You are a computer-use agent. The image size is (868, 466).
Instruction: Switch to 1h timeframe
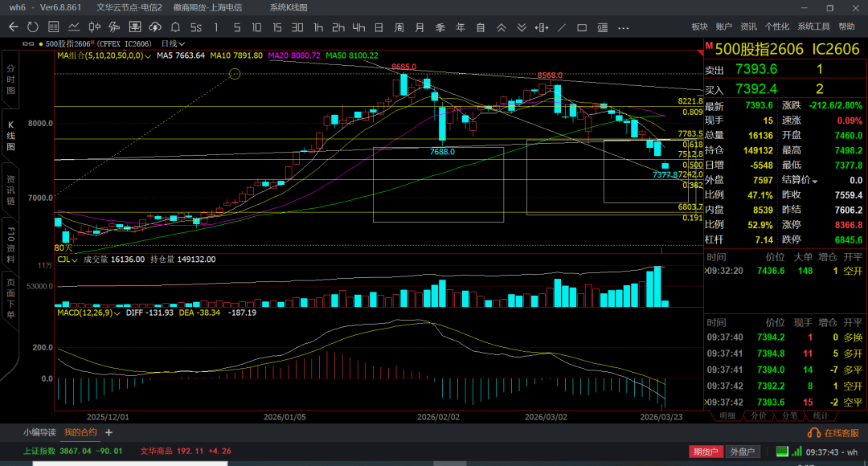pyautogui.click(x=318, y=27)
